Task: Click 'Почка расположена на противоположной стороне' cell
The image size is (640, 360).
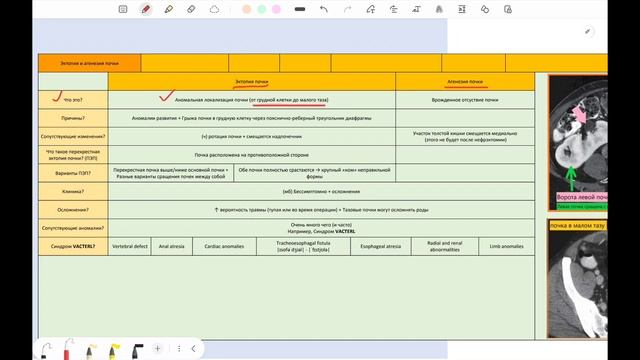Action: [251, 155]
